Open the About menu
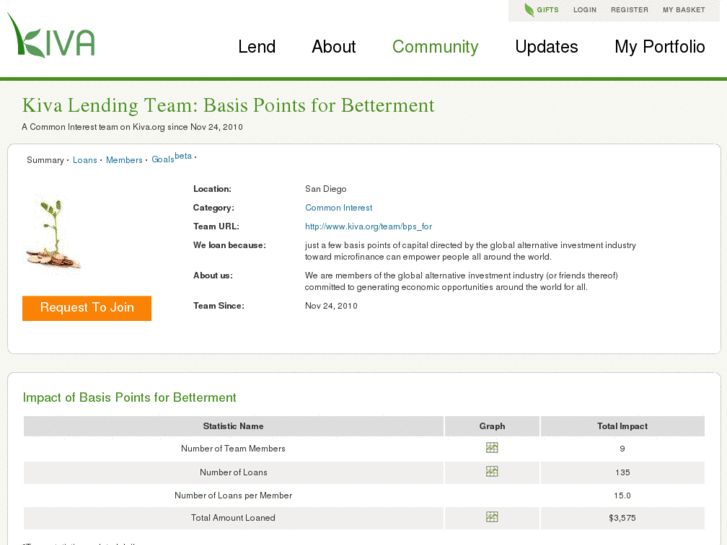The image size is (727, 545). pyautogui.click(x=333, y=47)
